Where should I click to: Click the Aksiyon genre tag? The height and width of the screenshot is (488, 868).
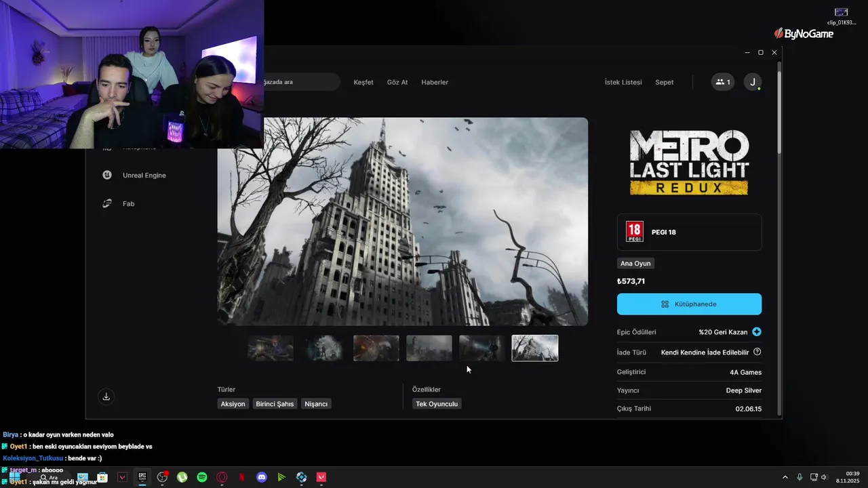233,404
